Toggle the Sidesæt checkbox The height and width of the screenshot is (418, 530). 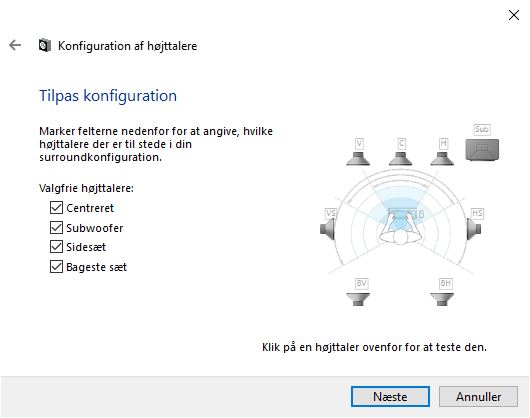pyautogui.click(x=56, y=247)
